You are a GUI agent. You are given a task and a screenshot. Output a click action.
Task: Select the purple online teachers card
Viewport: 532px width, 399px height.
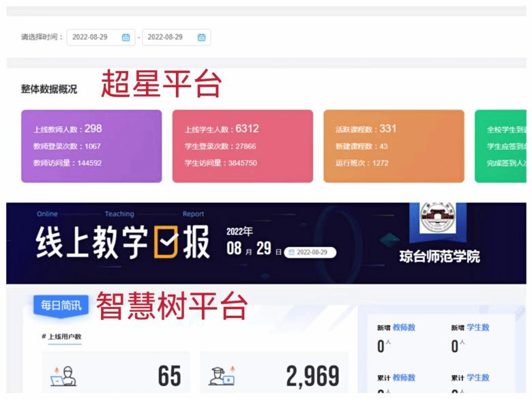91,146
